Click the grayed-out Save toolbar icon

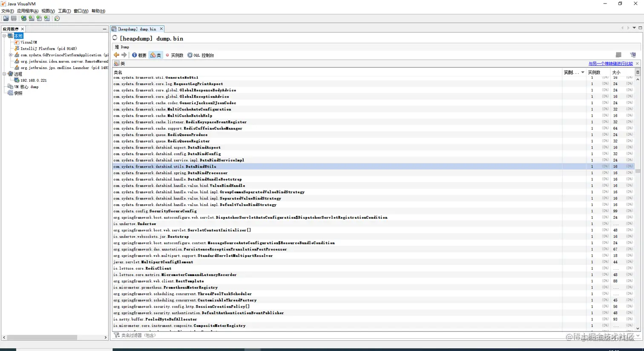[14, 18]
